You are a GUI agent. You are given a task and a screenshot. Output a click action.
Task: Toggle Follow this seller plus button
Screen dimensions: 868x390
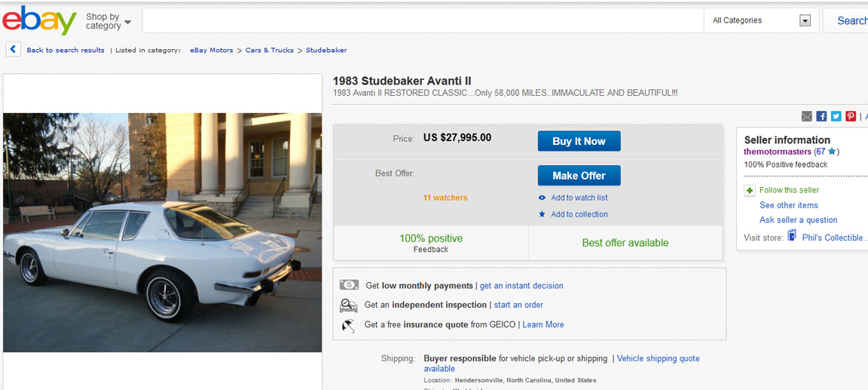[x=750, y=191]
